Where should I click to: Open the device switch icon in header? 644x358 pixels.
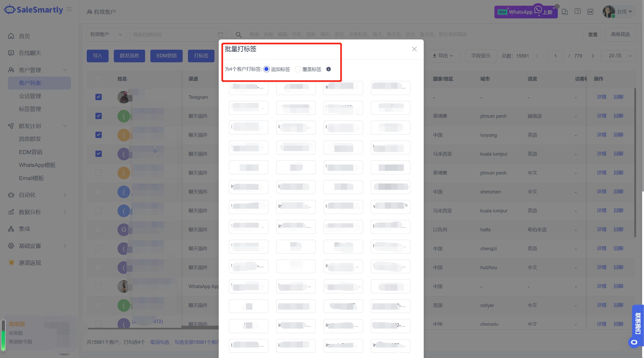click(x=565, y=12)
